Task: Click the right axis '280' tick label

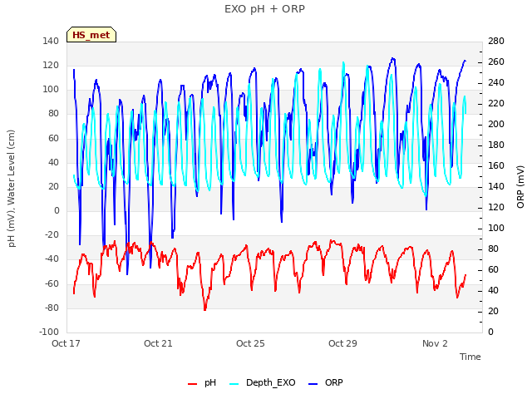Action: point(496,41)
